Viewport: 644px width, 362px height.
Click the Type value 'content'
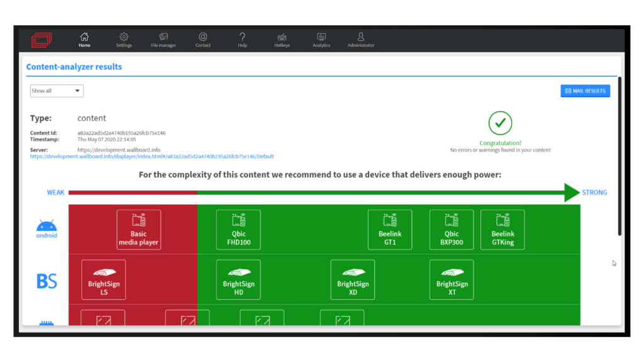(x=92, y=118)
